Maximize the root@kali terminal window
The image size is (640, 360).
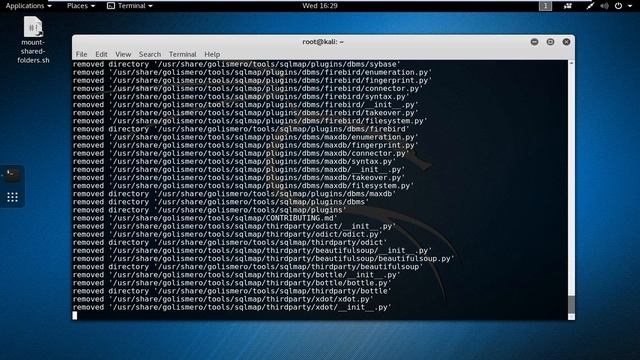(550, 42)
